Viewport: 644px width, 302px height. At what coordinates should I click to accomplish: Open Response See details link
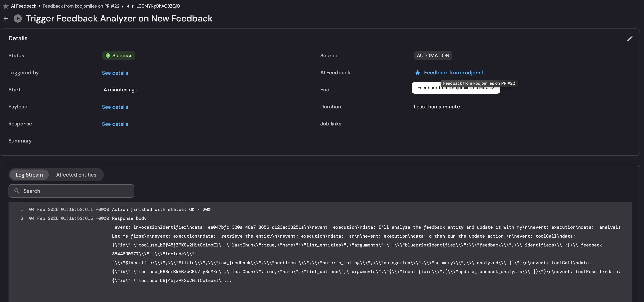pos(115,124)
